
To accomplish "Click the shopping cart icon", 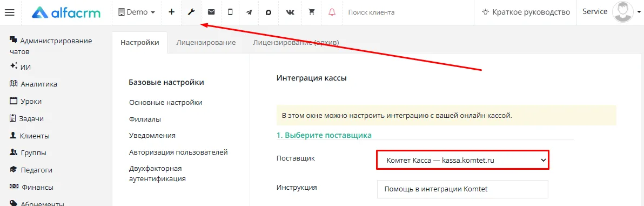I will (312, 12).
